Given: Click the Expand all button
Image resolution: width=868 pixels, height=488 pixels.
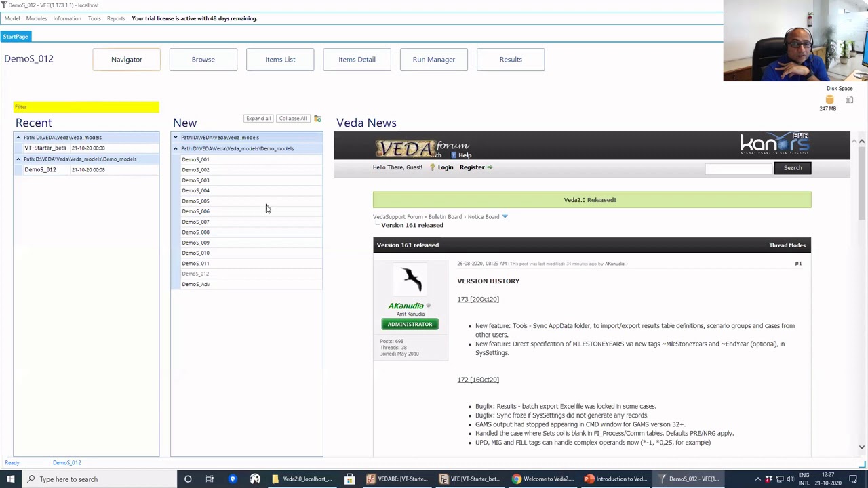Looking at the screenshot, I should tap(258, 119).
